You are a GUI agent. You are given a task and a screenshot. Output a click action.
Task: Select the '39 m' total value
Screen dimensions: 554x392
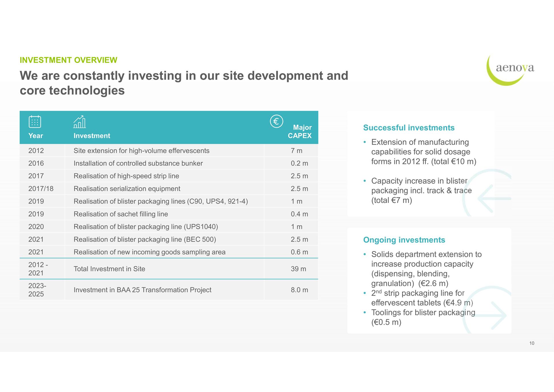click(298, 269)
